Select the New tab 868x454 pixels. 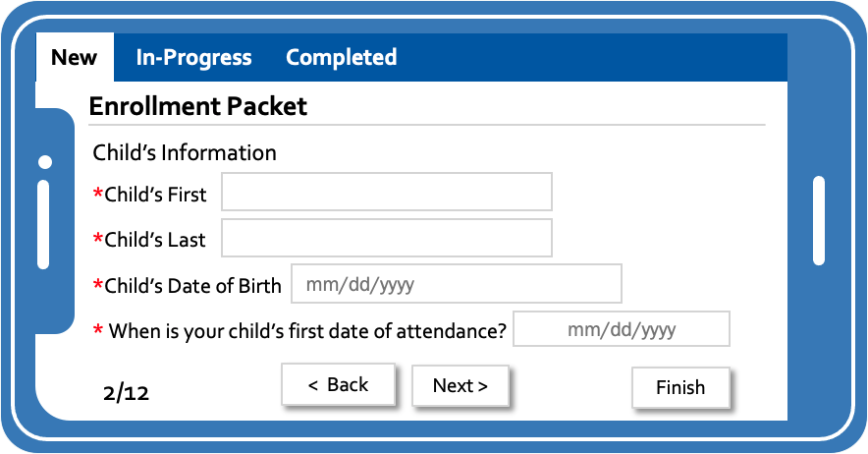[x=75, y=58]
